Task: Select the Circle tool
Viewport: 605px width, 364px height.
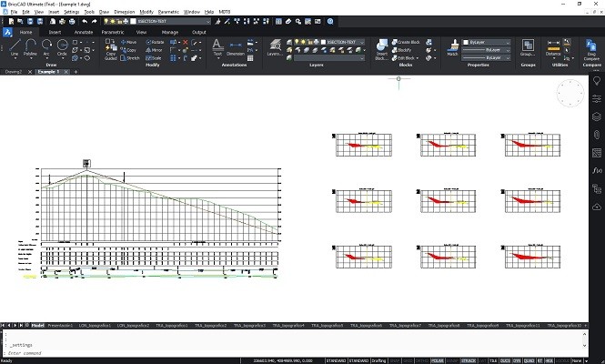Action: [62, 48]
